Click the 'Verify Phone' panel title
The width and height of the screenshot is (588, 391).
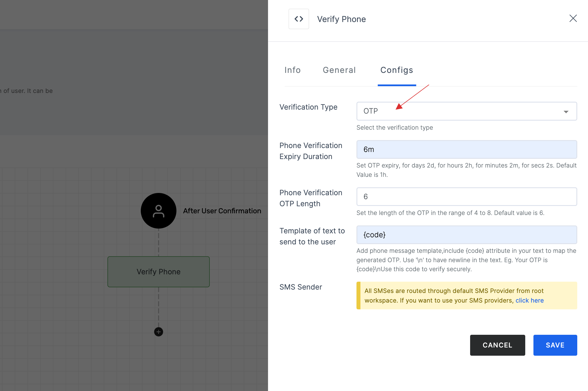click(341, 19)
